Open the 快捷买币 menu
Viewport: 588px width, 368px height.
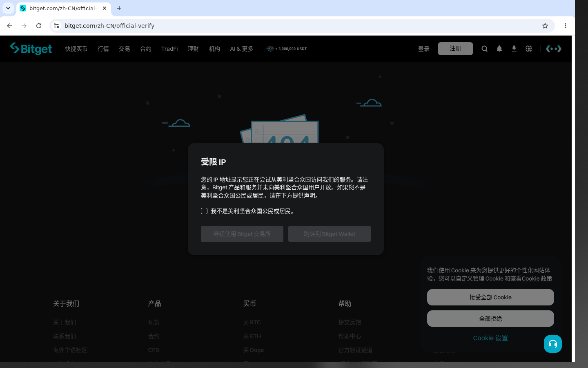coord(76,49)
